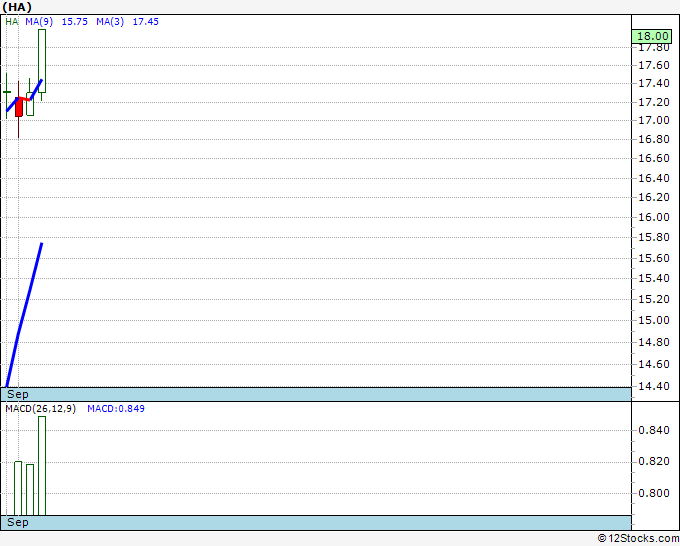Click the 0.800 MACD axis label
Viewport: 680px width, 546px height.
(654, 493)
